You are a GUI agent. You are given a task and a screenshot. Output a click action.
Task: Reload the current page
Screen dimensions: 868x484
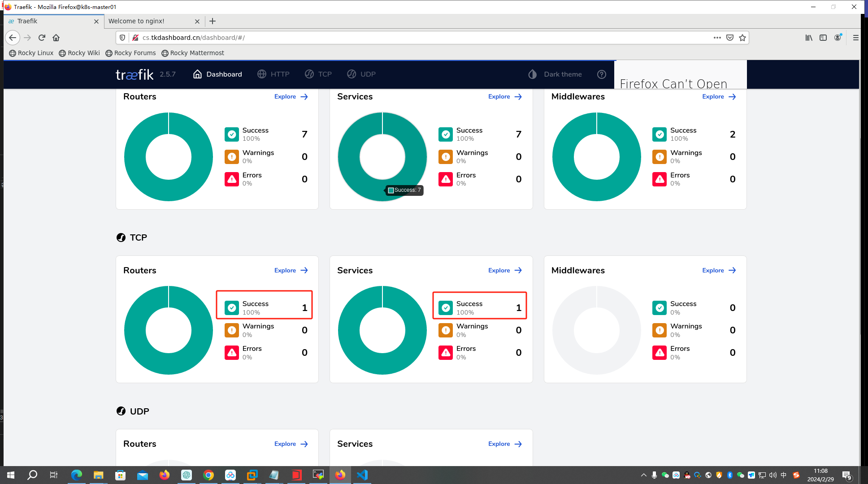(x=42, y=38)
